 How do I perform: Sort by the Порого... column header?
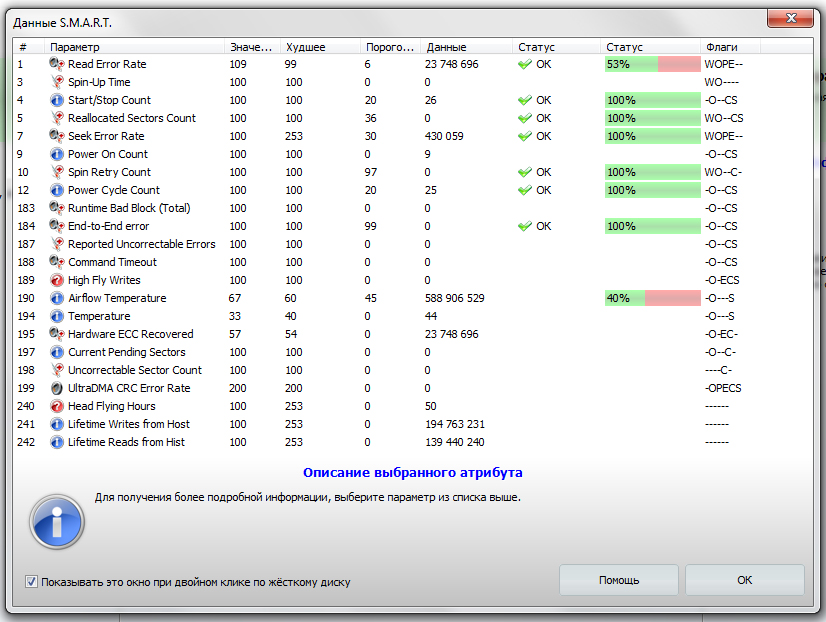point(390,47)
